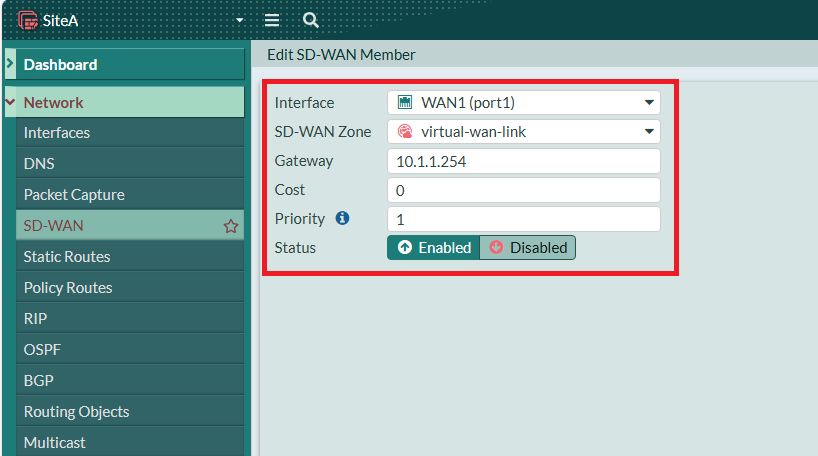Image resolution: width=818 pixels, height=456 pixels.
Task: Click the port icon beside WAN1 (port1)
Action: pos(405,102)
